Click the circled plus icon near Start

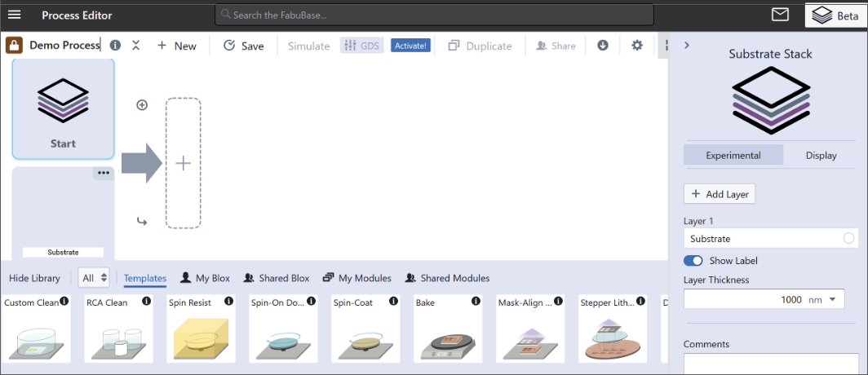tap(142, 105)
